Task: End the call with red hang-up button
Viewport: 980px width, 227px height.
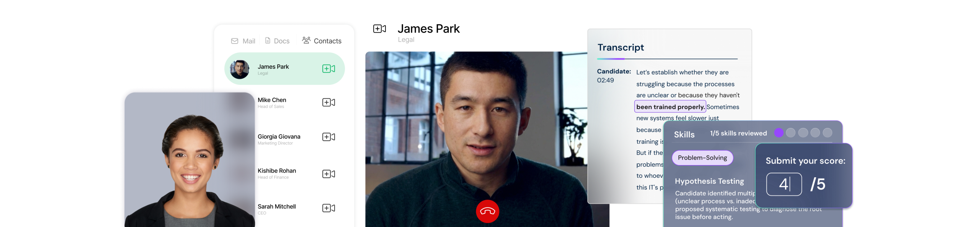Action: click(x=487, y=211)
